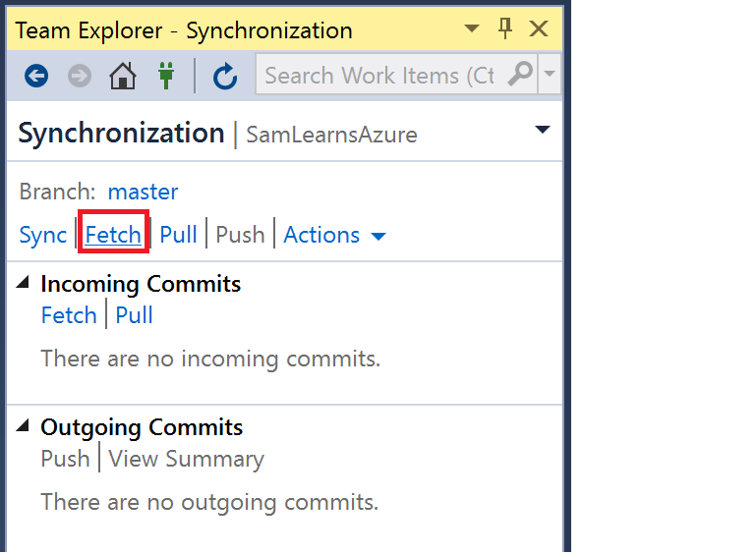Click Fetch under Incoming Commits
Screen dimensions: 756x554
coord(69,315)
